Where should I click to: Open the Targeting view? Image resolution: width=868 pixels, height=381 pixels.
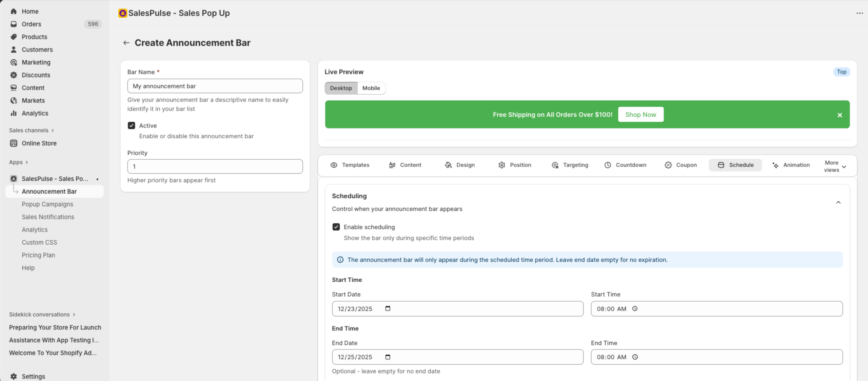570,165
